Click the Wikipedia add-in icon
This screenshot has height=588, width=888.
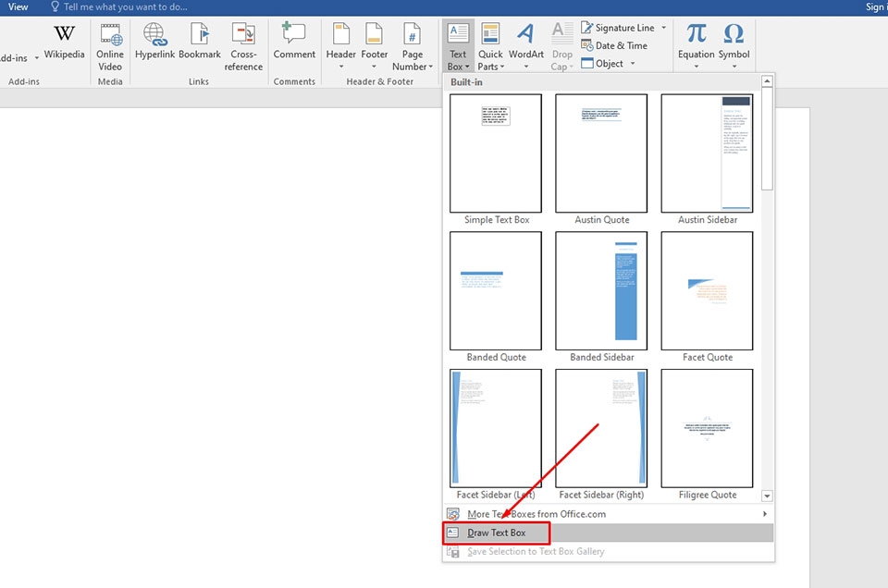pos(64,34)
